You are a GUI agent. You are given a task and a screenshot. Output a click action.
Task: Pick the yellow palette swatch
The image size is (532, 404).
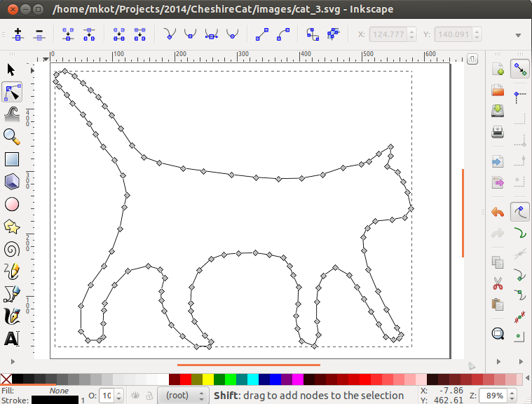click(208, 379)
